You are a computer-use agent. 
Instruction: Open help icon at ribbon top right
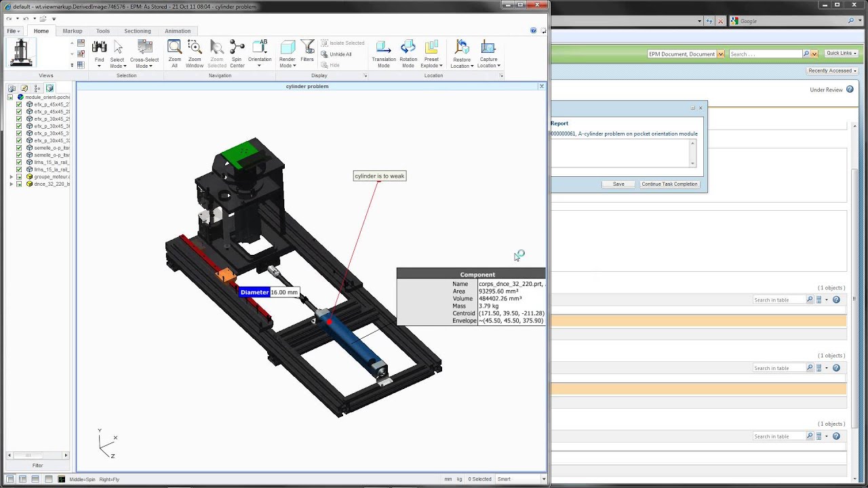pyautogui.click(x=533, y=30)
